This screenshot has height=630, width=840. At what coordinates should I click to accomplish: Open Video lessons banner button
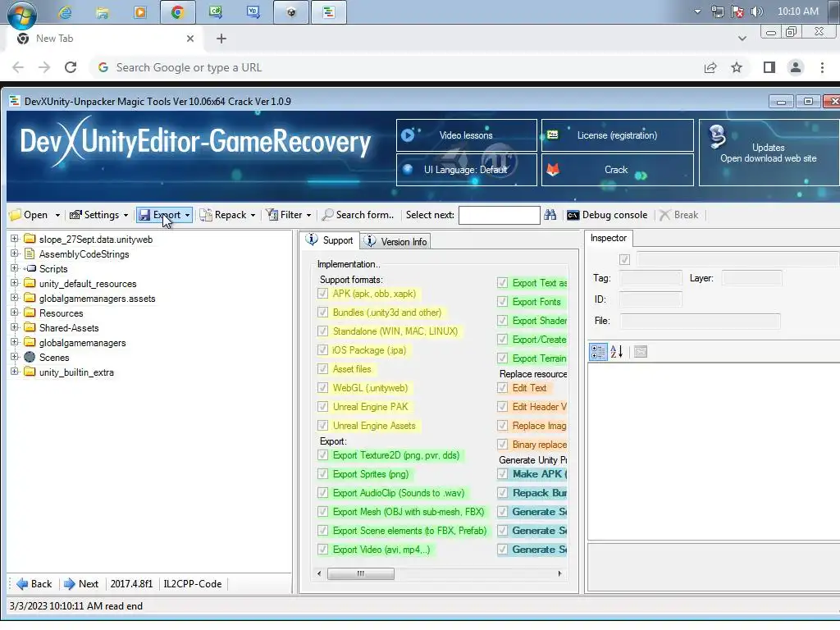(466, 135)
